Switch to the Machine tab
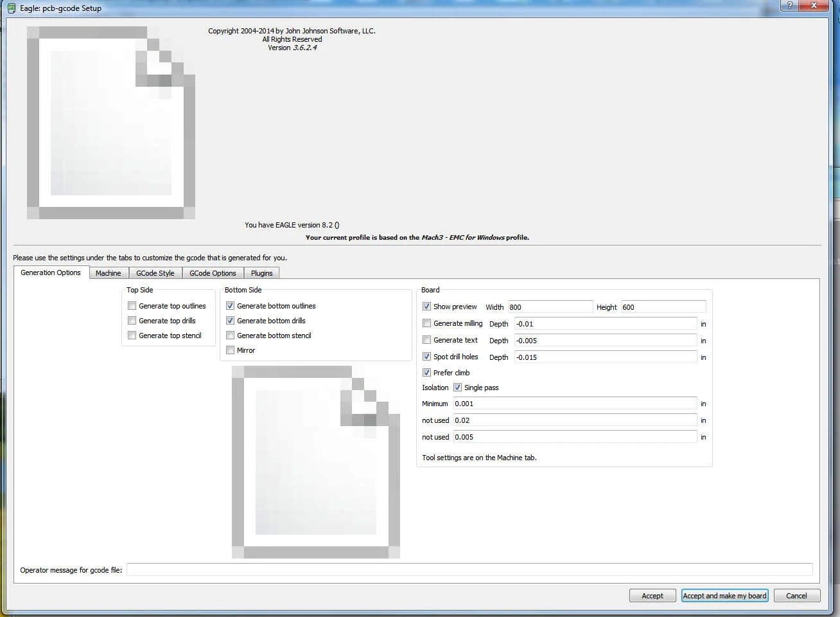The height and width of the screenshot is (617, 840). tap(109, 273)
